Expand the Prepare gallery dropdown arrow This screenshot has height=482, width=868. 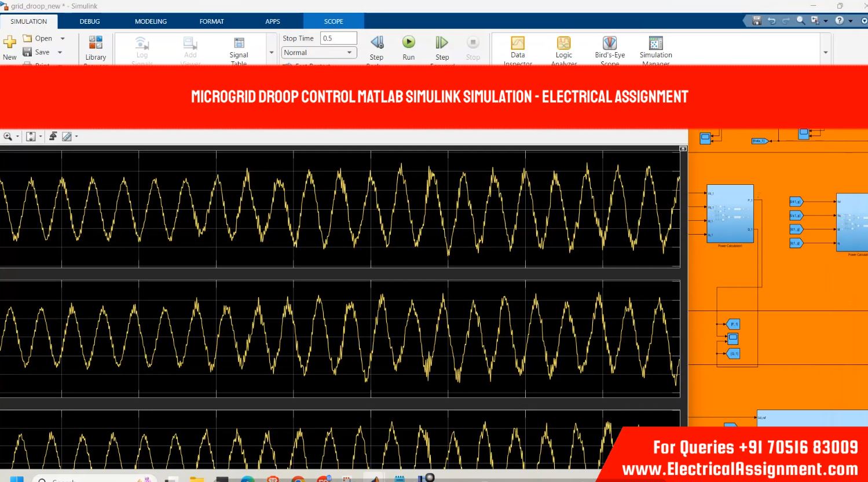click(272, 53)
